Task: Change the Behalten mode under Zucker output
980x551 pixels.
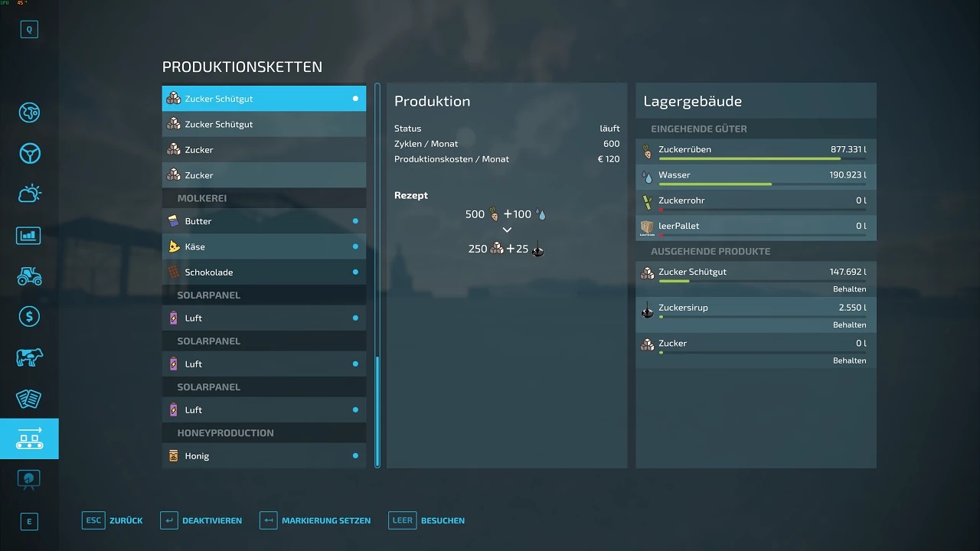Action: [x=849, y=360]
